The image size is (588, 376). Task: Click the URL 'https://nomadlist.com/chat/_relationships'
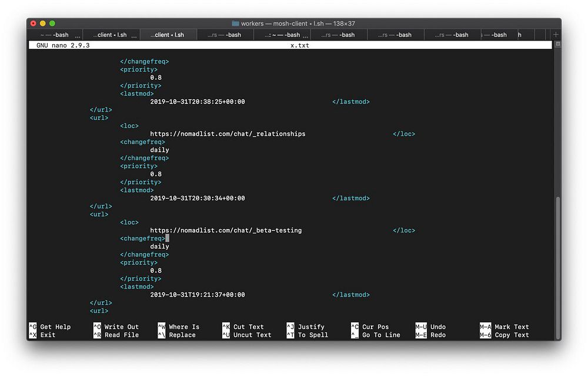(228, 134)
